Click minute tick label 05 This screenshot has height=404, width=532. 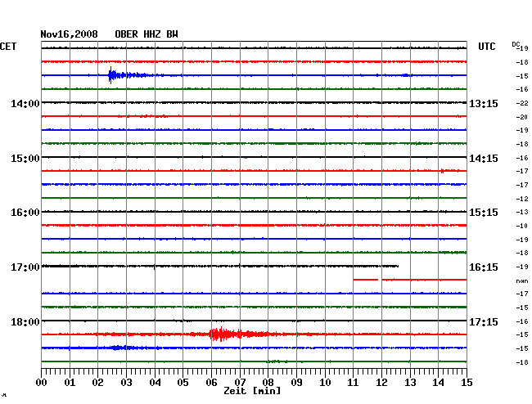(x=183, y=383)
